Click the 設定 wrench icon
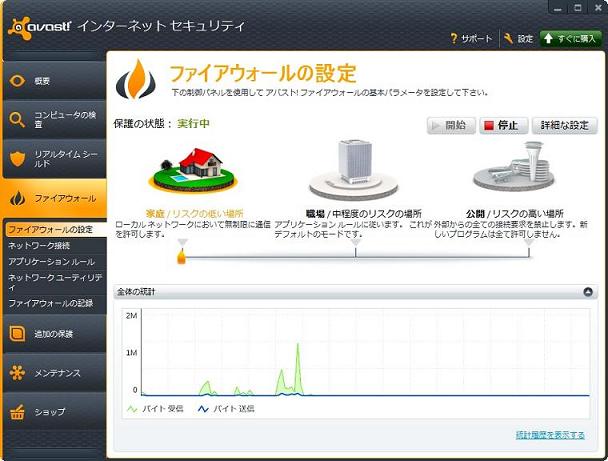This screenshot has height=461, width=608. tap(508, 38)
